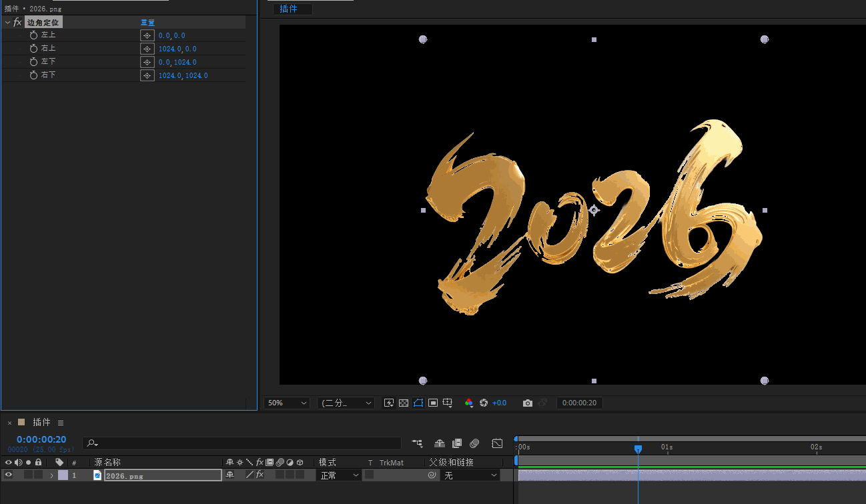Open the parent 无 dropdown
866x504 pixels.
pos(470,475)
